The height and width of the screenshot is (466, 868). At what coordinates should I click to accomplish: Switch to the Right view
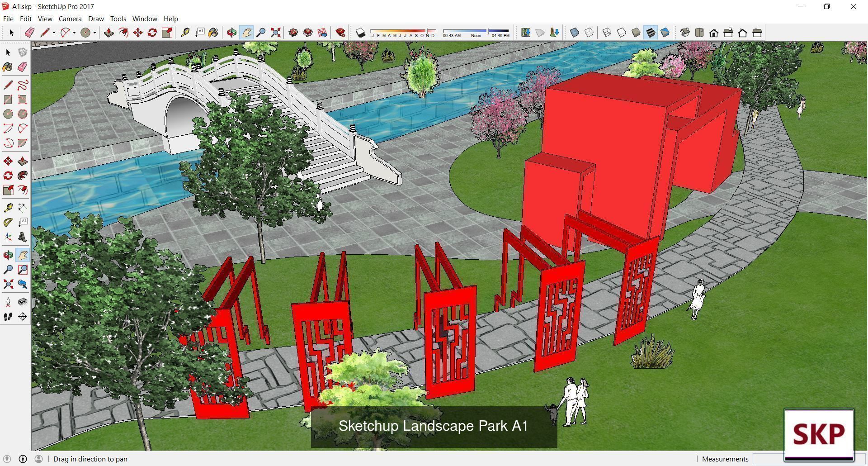[x=728, y=33]
